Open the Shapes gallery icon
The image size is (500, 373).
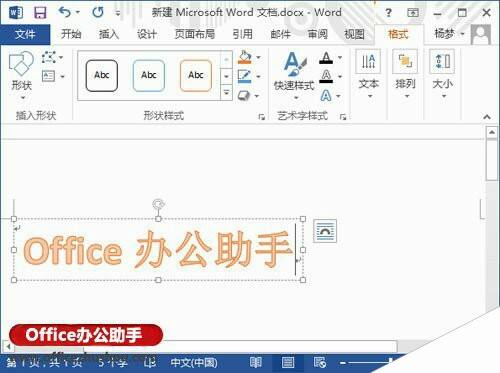click(x=21, y=64)
